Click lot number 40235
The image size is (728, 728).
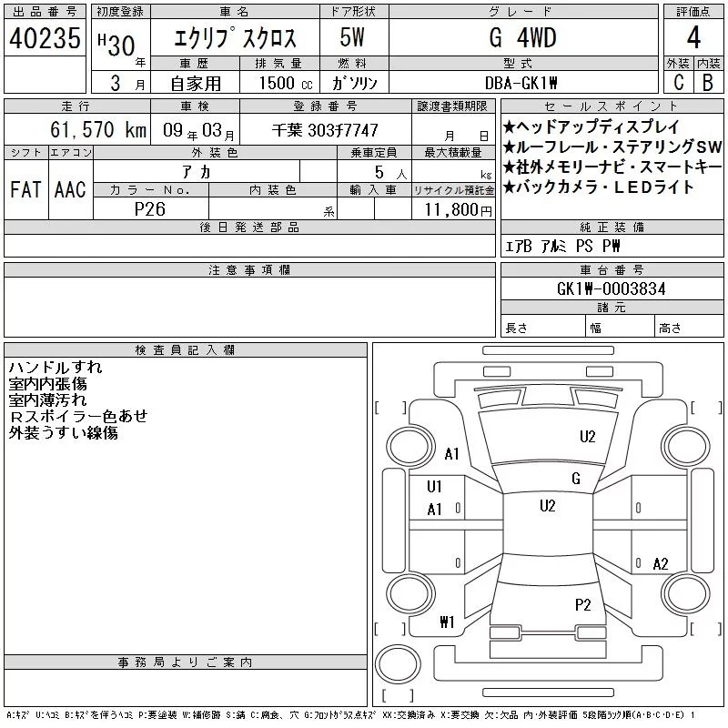click(45, 38)
